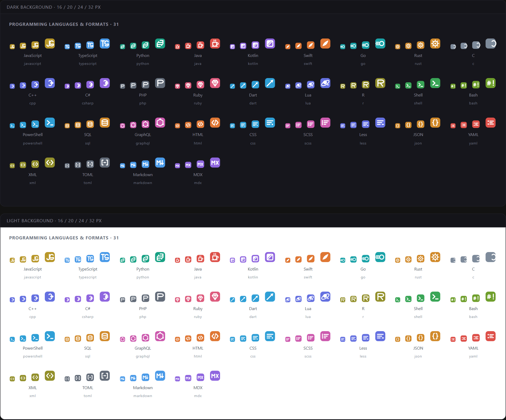Screen dimensions: 506x420
Task: Pick the largest Rust gear icon on light background
Action: [435, 257]
